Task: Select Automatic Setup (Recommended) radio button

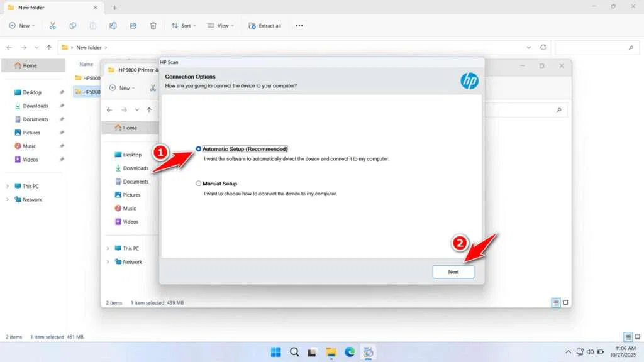Action: click(x=199, y=149)
